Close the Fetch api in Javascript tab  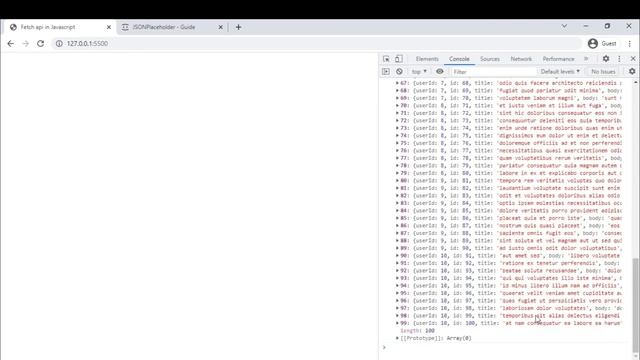tap(109, 27)
